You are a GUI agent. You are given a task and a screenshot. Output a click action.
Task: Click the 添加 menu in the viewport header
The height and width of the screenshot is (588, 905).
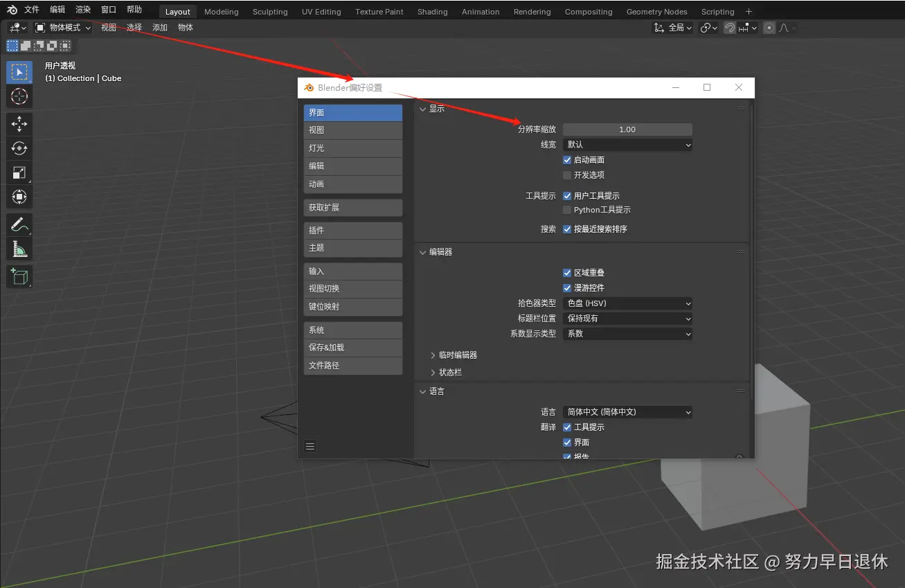click(x=160, y=28)
